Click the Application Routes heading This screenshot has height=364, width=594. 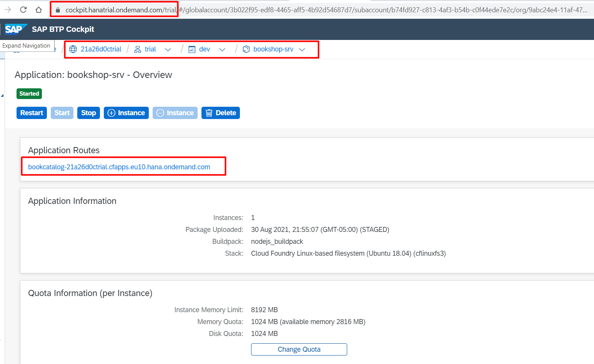pyautogui.click(x=64, y=150)
